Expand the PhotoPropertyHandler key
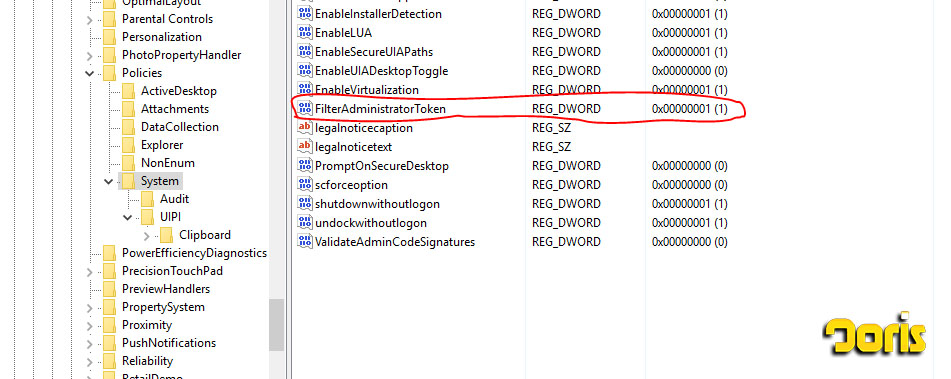951x379 pixels. click(x=90, y=56)
